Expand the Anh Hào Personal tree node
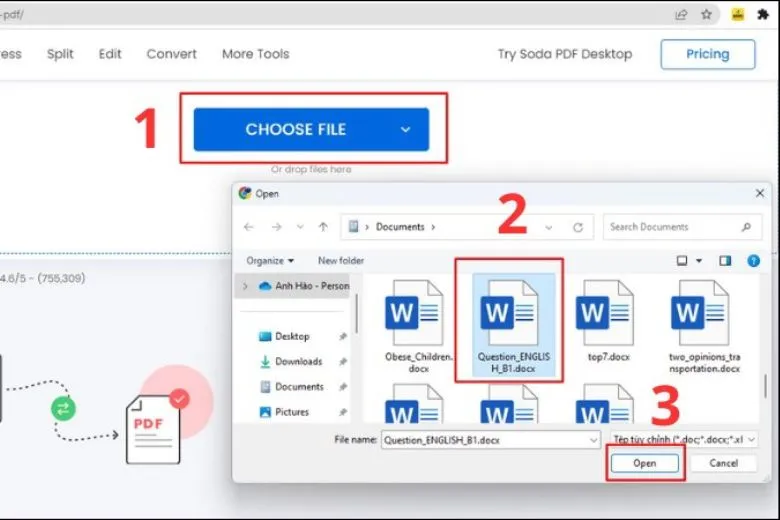 point(245,286)
